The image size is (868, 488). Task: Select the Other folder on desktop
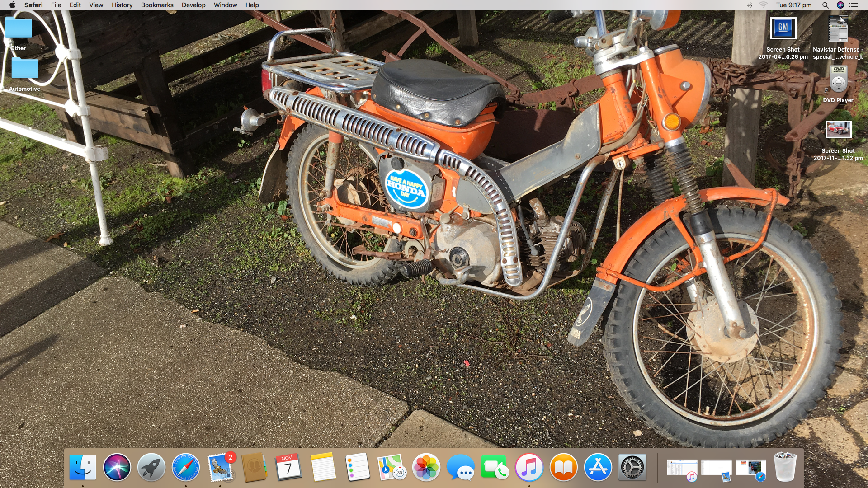click(x=19, y=33)
